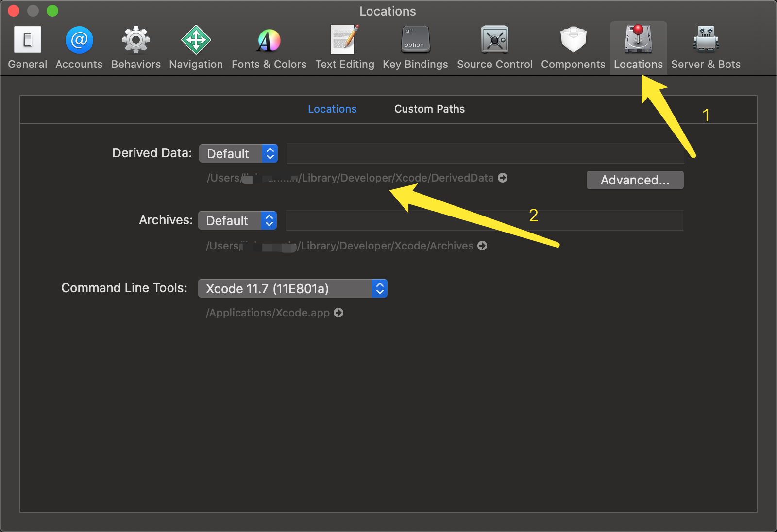The height and width of the screenshot is (532, 777).
Task: Close the Locations preferences window
Action: pyautogui.click(x=14, y=11)
